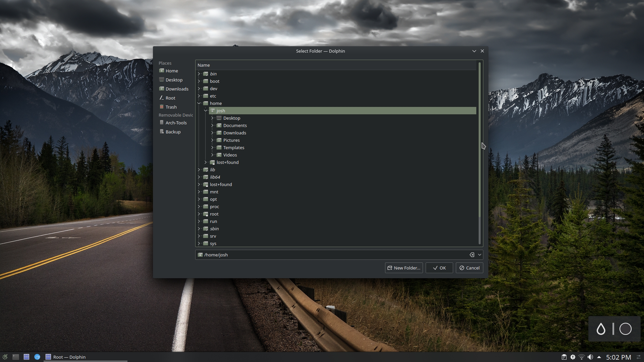The image size is (644, 362).
Task: Clear the folder path field with the eraser icon
Action: coord(472,255)
